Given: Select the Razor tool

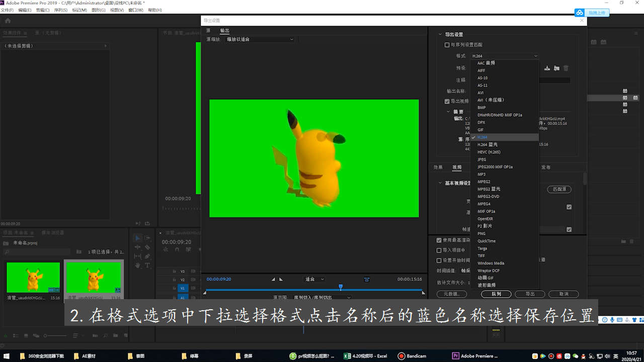Looking at the screenshot, I should [x=147, y=247].
